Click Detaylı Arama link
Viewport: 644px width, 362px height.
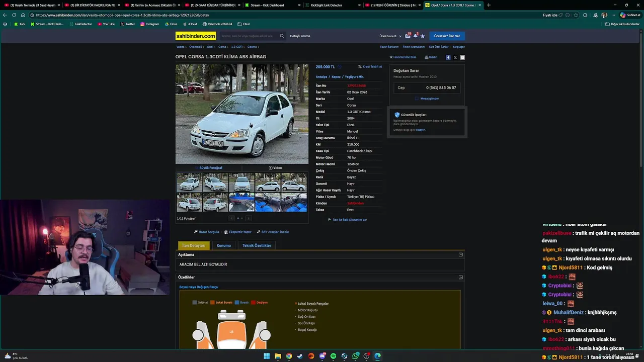(300, 36)
